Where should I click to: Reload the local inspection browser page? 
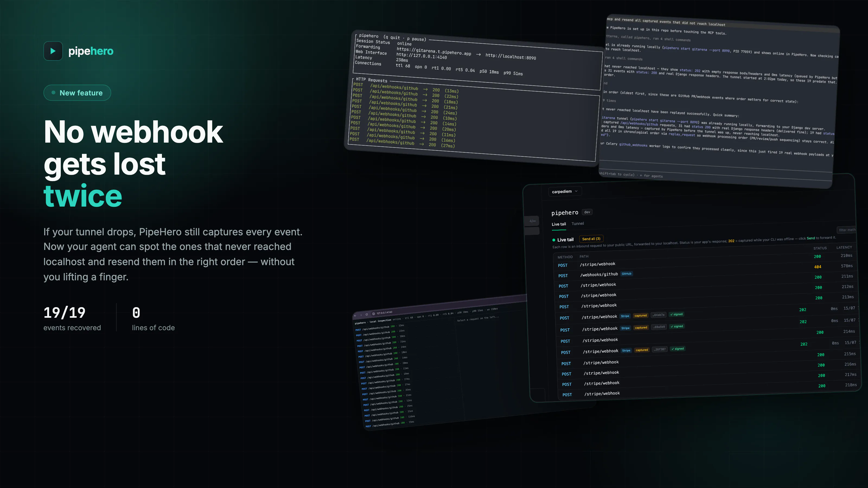(367, 314)
